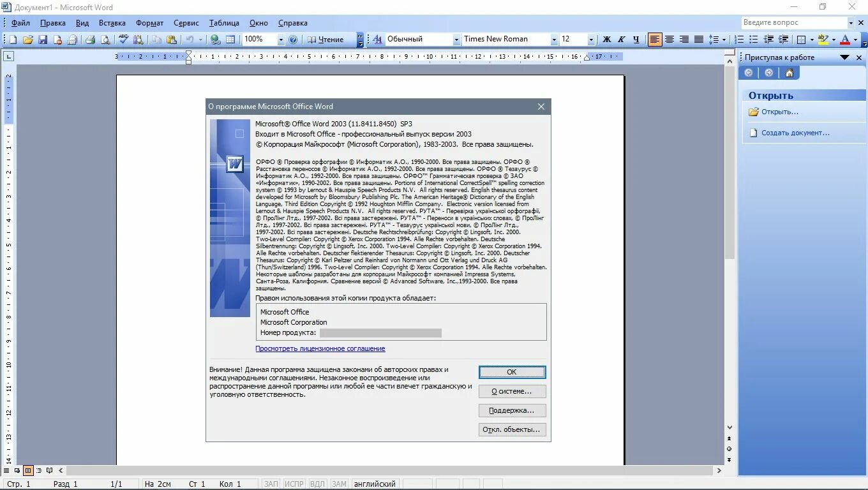This screenshot has width=868, height=490.
Task: Click the Paste clipboard icon
Action: [172, 40]
